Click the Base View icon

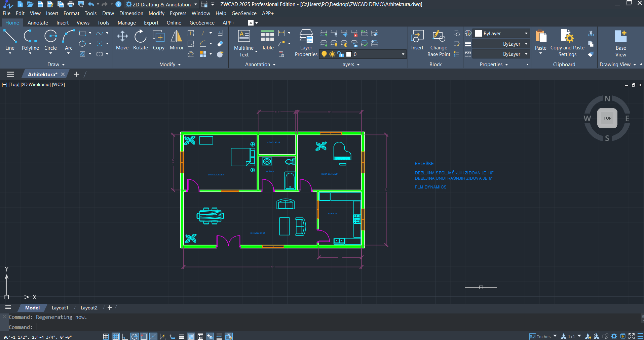[620, 43]
